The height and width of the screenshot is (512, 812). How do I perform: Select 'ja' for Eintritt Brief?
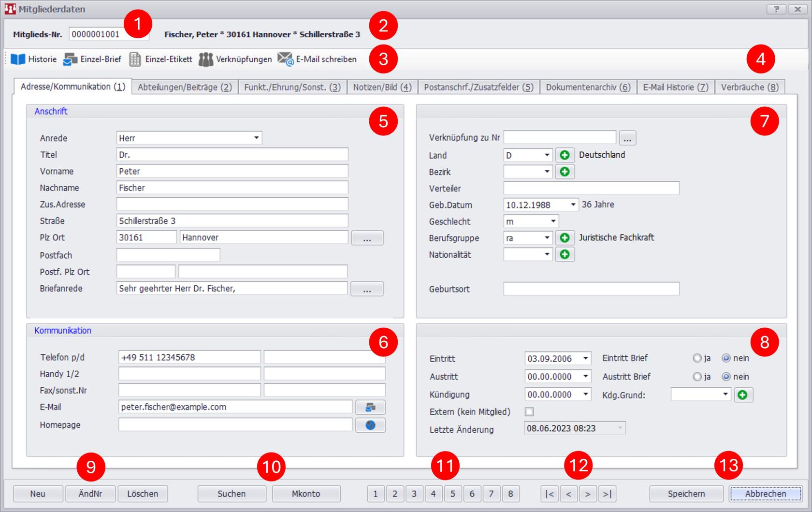pyautogui.click(x=697, y=358)
